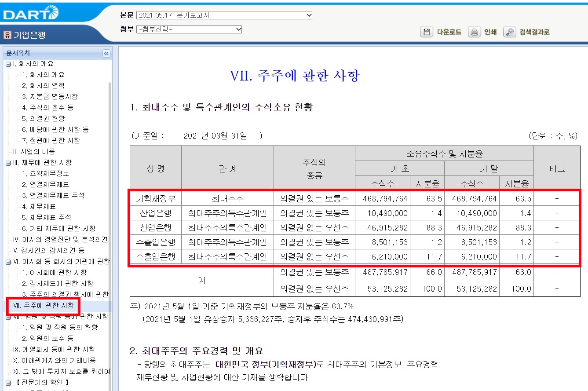Open 5. 재무제표 주석 section
The width and height of the screenshot is (588, 391).
[46, 218]
